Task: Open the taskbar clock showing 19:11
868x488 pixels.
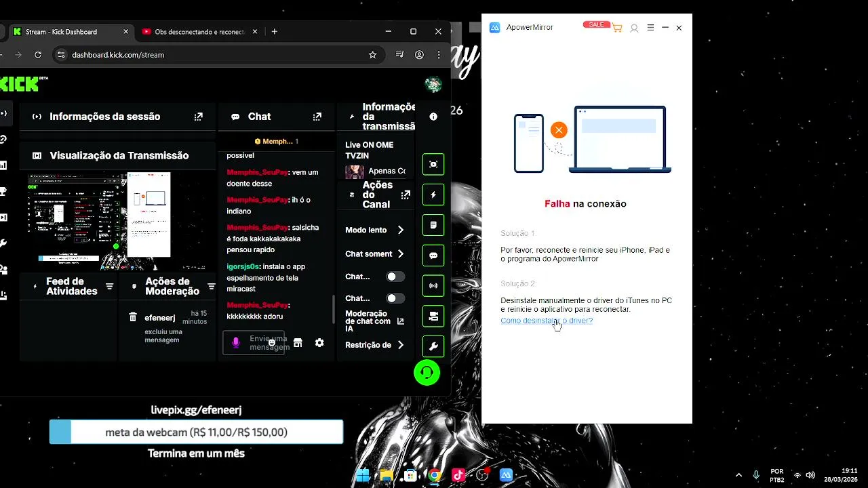Action: 841,475
